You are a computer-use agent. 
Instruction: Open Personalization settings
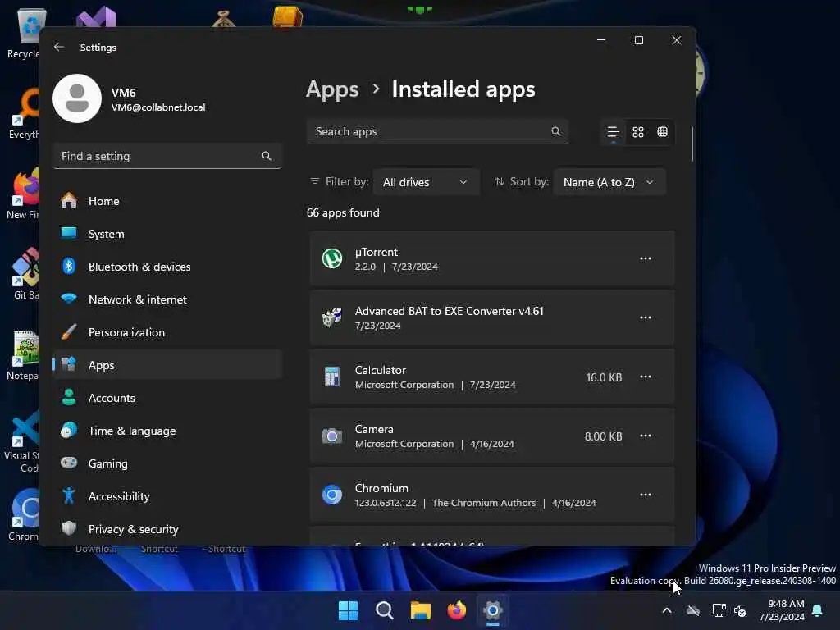167,332
